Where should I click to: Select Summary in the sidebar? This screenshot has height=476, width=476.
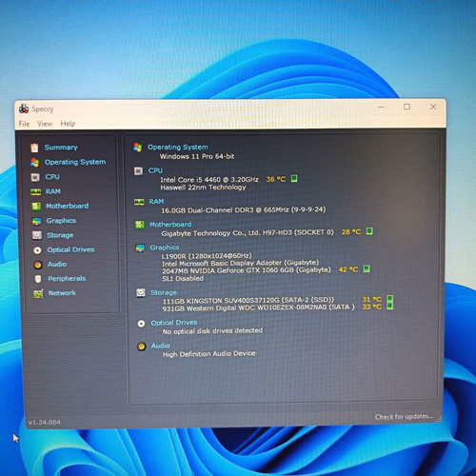(x=61, y=148)
